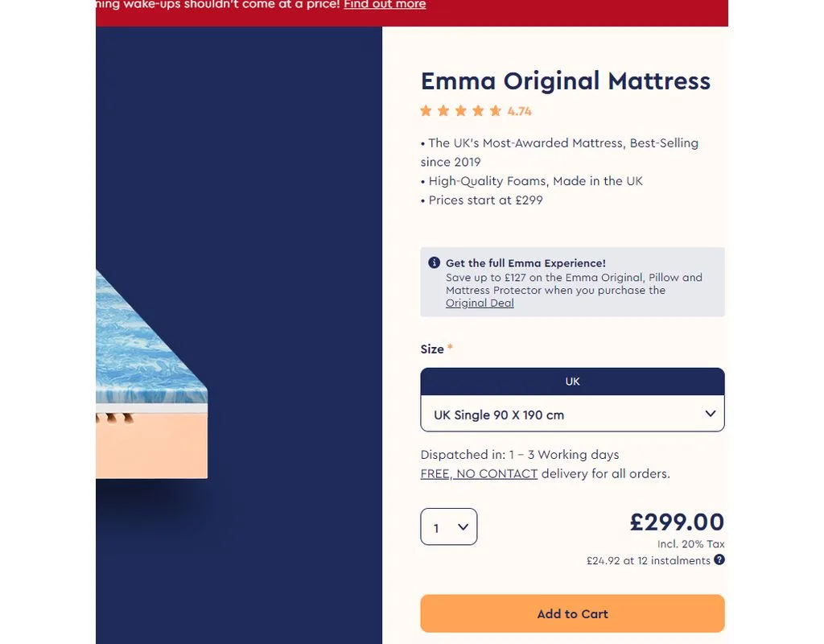Click the Emma Original Mattress title
824x644 pixels.
[x=566, y=80]
